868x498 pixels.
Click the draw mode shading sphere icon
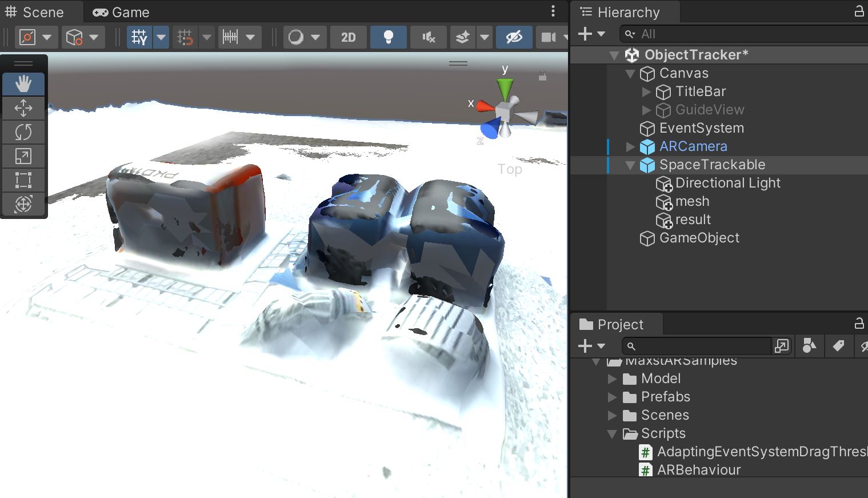click(x=296, y=37)
